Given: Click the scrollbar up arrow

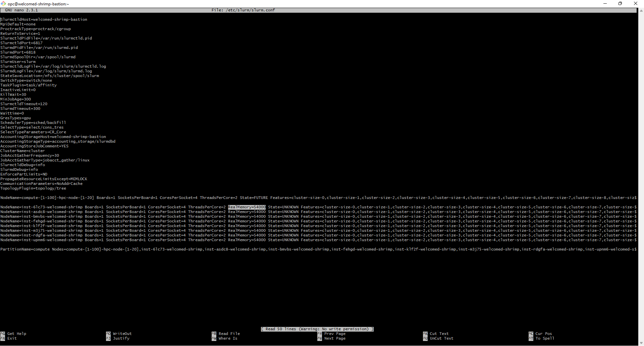Looking at the screenshot, I should click(641, 11).
